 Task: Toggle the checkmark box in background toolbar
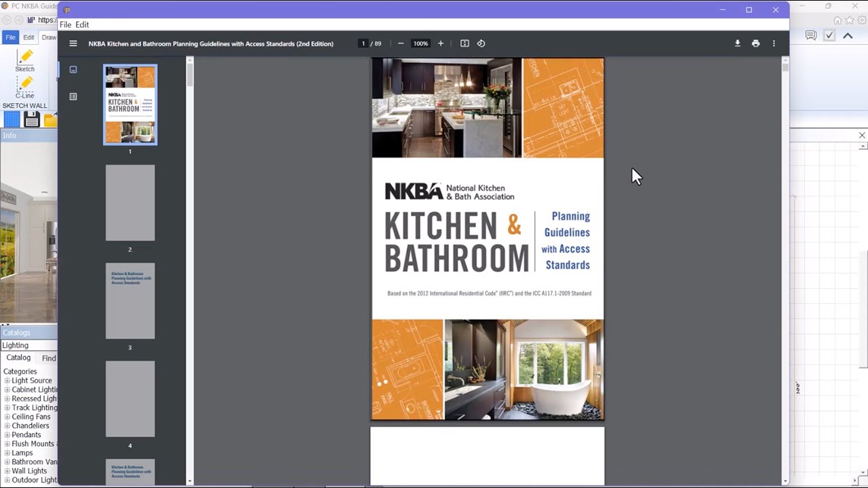coord(829,35)
